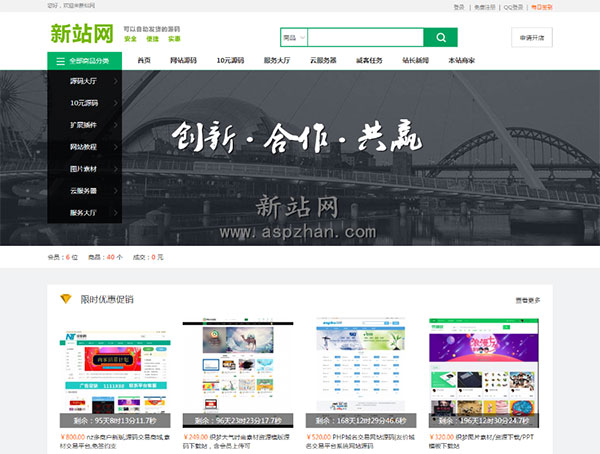This screenshot has height=454, width=600.
Task: Open the 首页 navigation item
Action: (144, 60)
